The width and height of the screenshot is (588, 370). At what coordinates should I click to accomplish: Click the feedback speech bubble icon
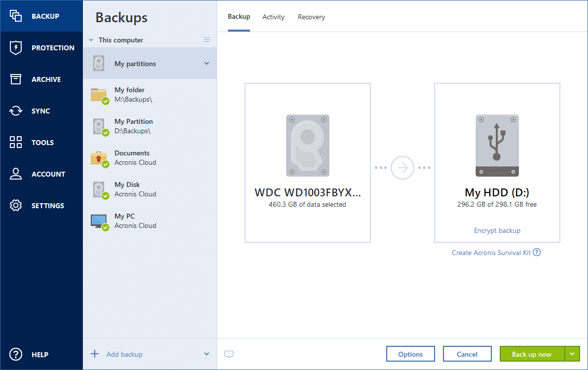click(x=229, y=354)
